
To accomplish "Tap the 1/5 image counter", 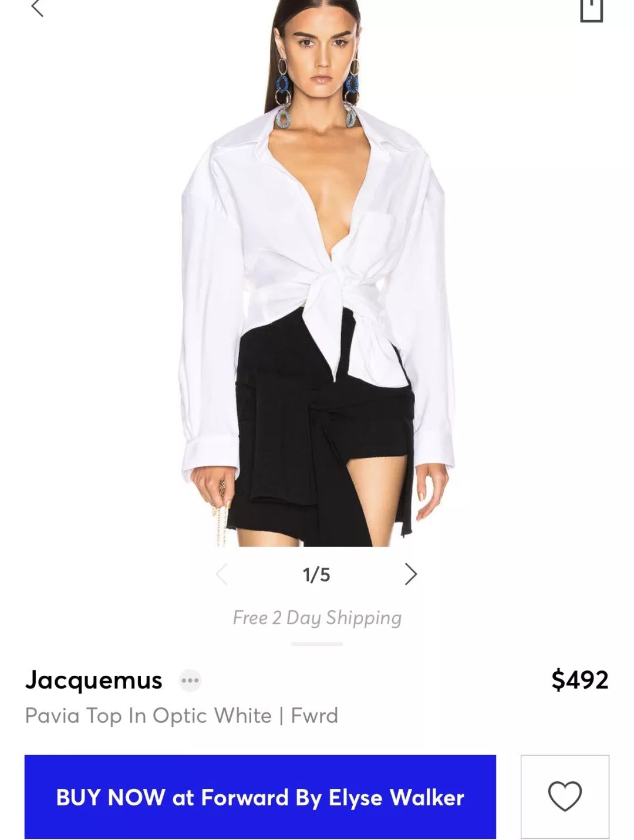I will tap(316, 575).
